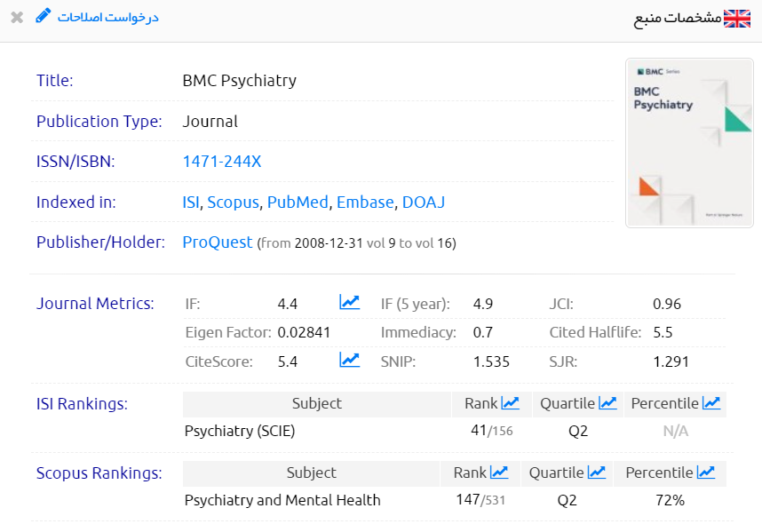
Task: Close the source details panel
Action: coord(17,18)
